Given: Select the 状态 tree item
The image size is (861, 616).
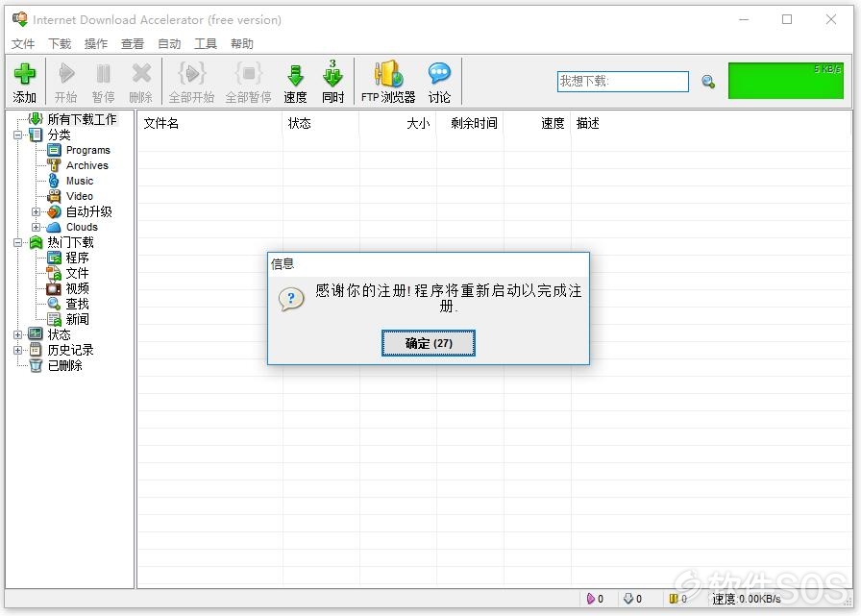Looking at the screenshot, I should pos(59,334).
